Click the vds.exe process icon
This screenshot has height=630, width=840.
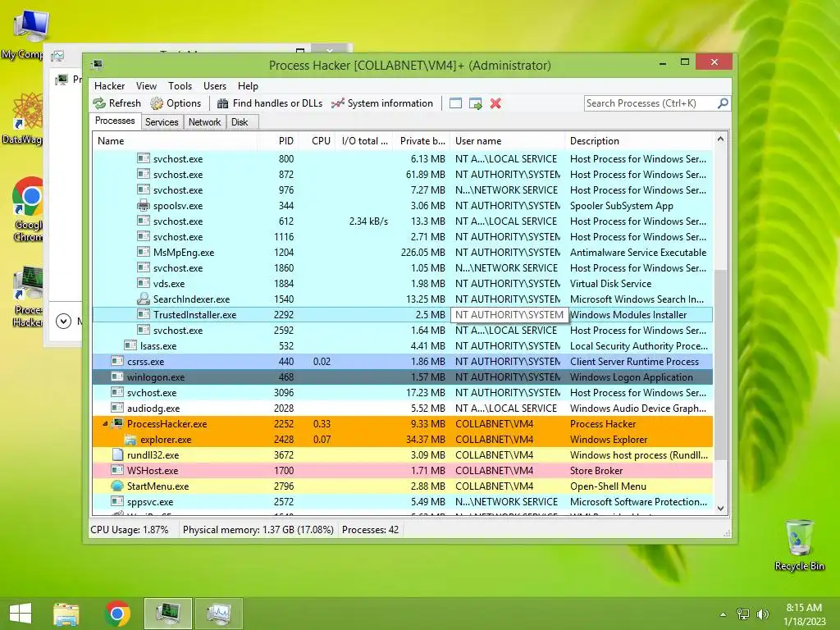143,283
